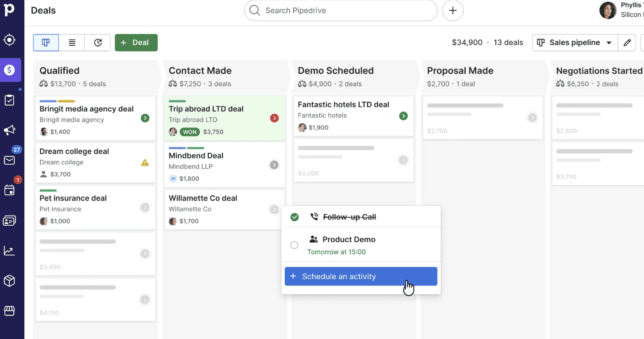Uncheck the completed Follow-up Call activity
Image resolution: width=644 pixels, height=339 pixels.
295,217
